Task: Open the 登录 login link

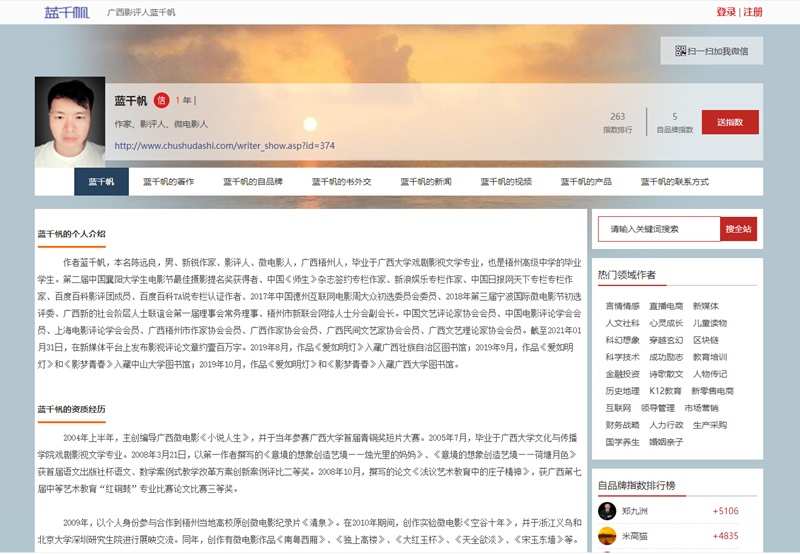Action: [725, 12]
